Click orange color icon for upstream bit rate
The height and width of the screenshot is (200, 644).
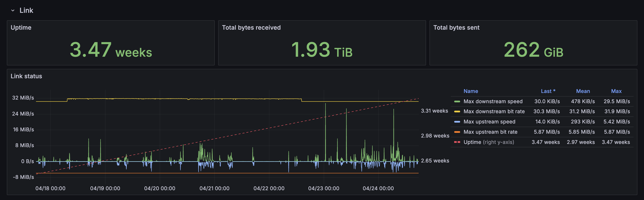point(457,132)
